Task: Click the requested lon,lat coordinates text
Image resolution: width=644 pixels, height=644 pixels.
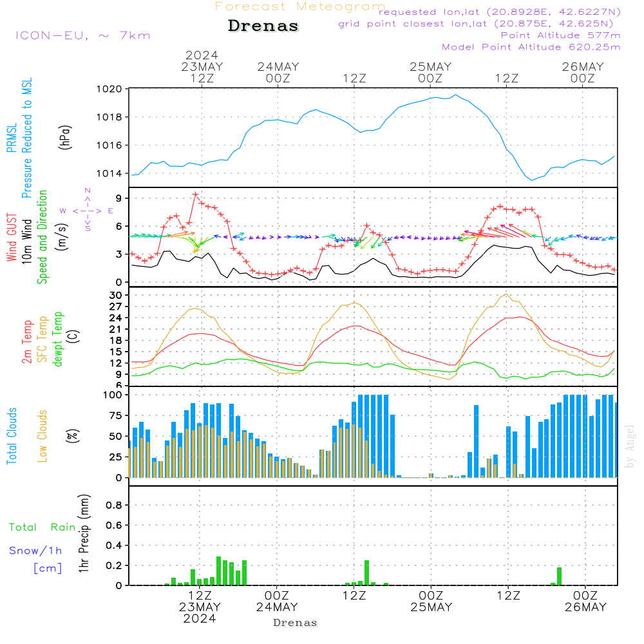Action: 499,12
